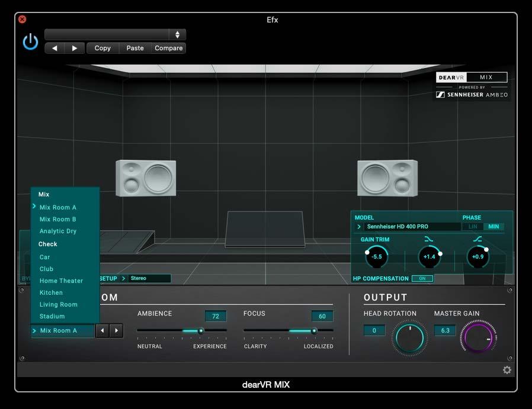The height and width of the screenshot is (409, 532).
Task: Click the Mix Room A room selector
Action: click(x=62, y=330)
